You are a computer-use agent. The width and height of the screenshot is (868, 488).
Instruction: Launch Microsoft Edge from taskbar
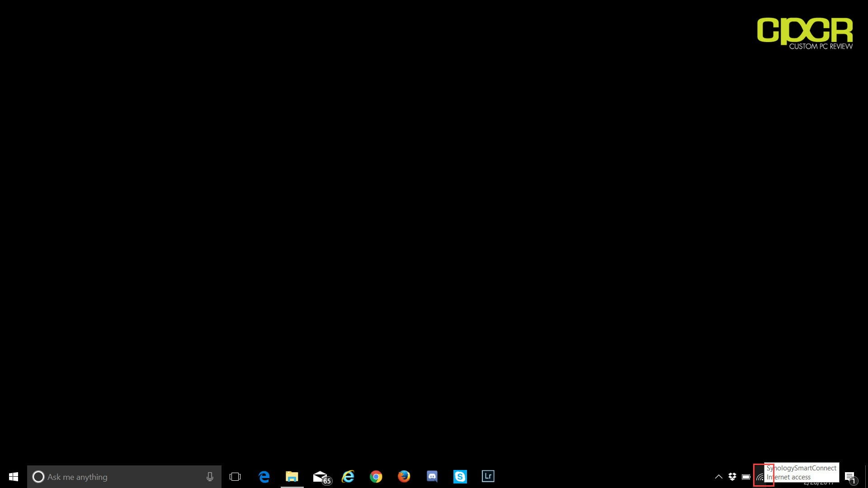pos(264,477)
